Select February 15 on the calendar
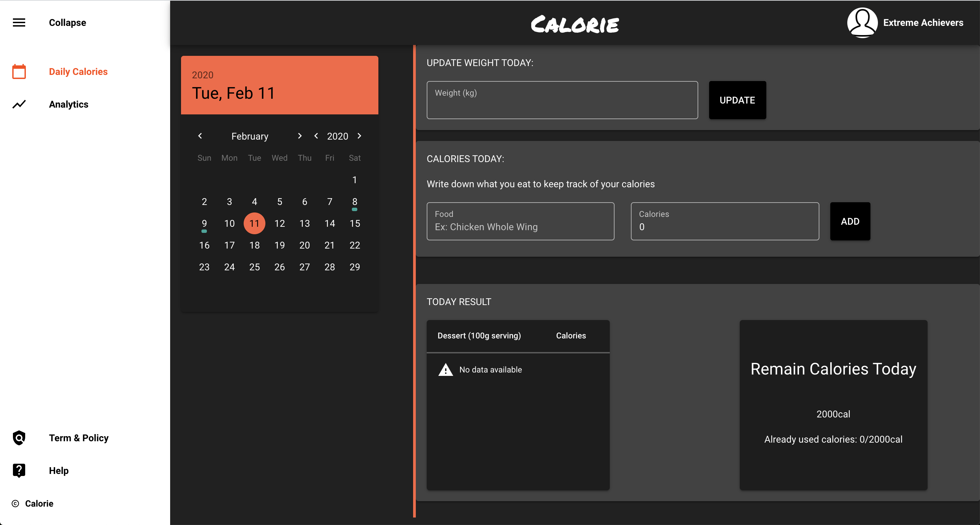980x525 pixels. coord(355,223)
